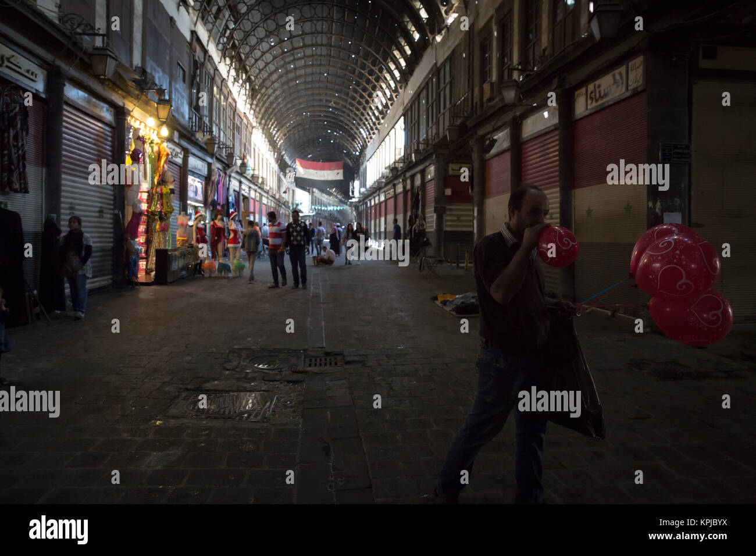Click the alamy logo in the bottom black bar
756x556 pixels.
(x=59, y=529)
